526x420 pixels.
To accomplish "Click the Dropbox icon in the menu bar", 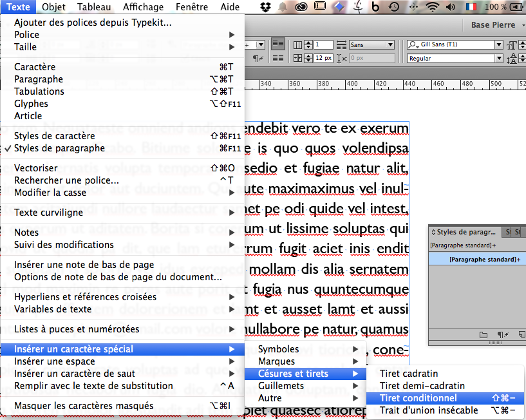I will 265,6.
